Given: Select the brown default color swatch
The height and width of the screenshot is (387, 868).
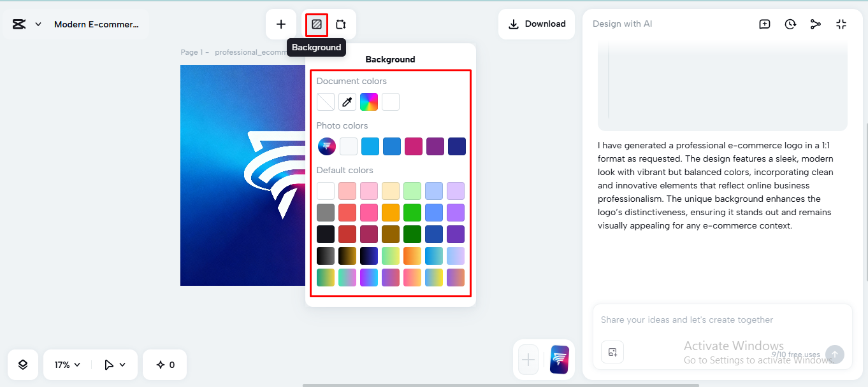Looking at the screenshot, I should [391, 234].
